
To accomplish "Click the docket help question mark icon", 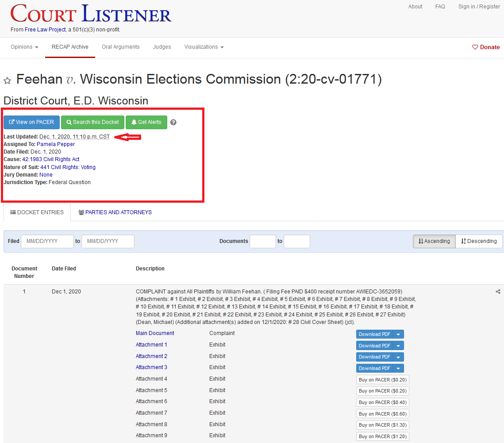I will 173,122.
